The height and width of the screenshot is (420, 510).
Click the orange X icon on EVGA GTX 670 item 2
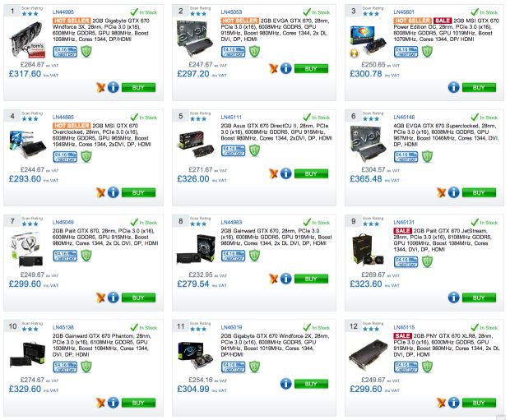[274, 68]
